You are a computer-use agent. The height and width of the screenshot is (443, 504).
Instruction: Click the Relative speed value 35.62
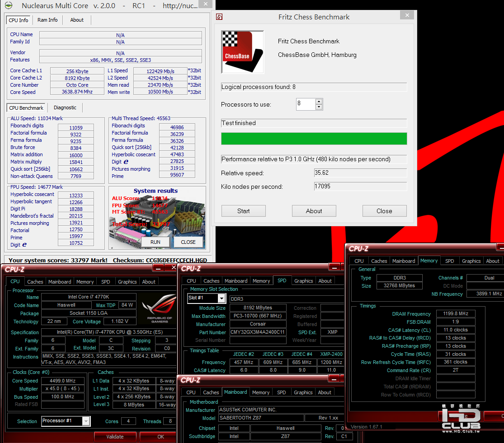[x=360, y=173]
